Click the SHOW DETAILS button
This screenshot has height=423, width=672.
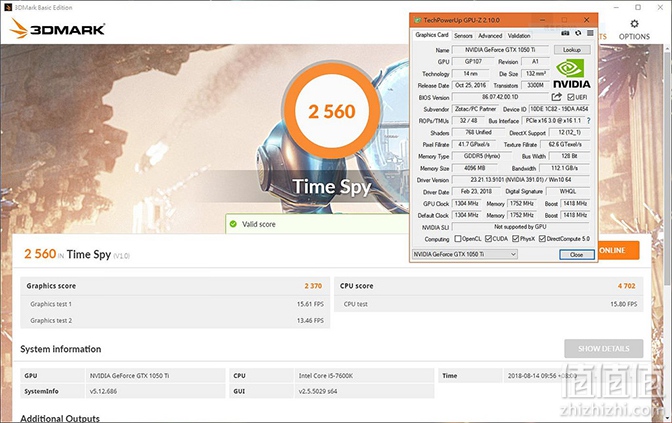[603, 348]
